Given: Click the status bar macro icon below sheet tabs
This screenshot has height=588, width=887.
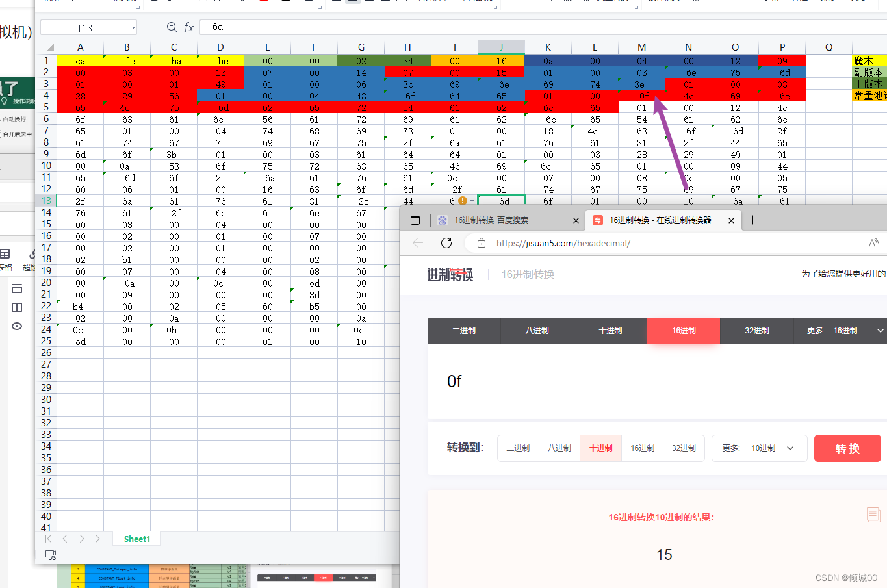Looking at the screenshot, I should coord(51,555).
